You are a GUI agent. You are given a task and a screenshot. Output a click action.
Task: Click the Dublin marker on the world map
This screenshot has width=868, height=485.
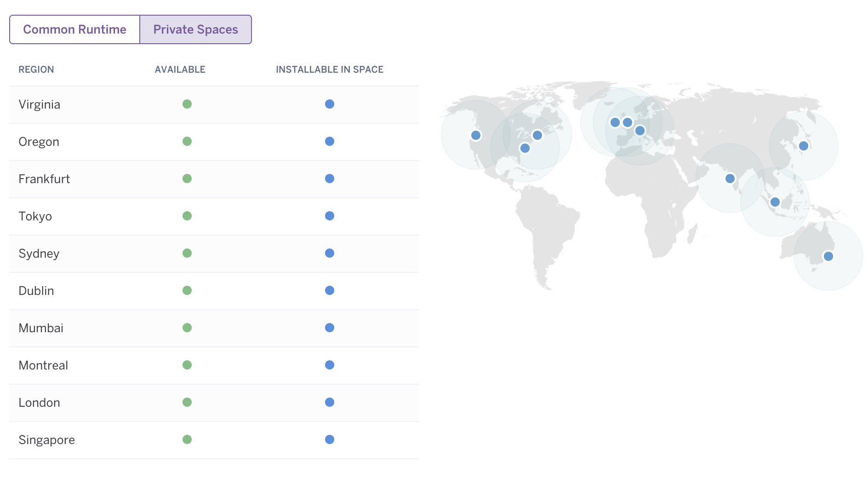tap(615, 122)
